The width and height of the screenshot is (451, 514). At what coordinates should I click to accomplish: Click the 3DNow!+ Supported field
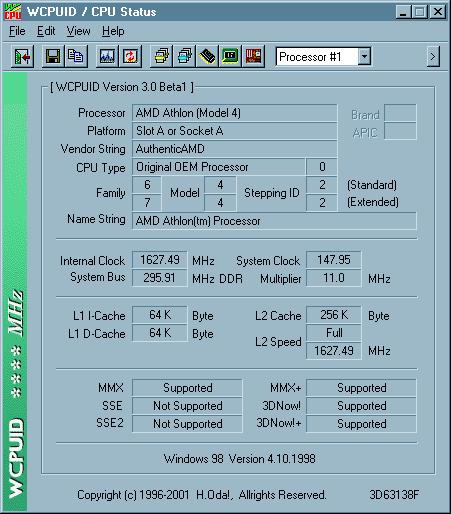361,424
